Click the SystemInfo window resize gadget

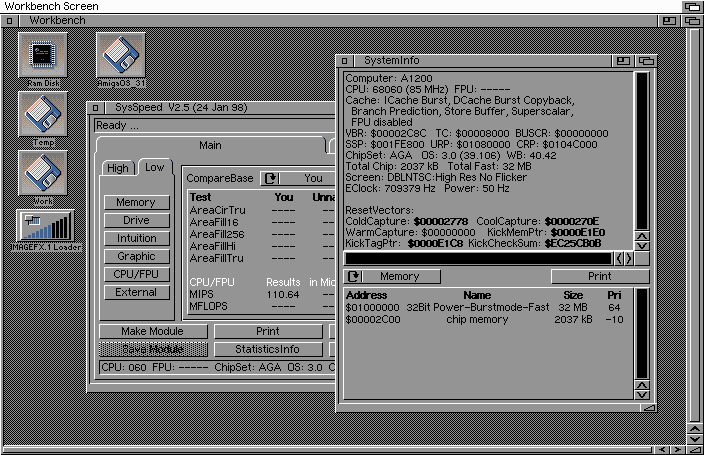(648, 407)
